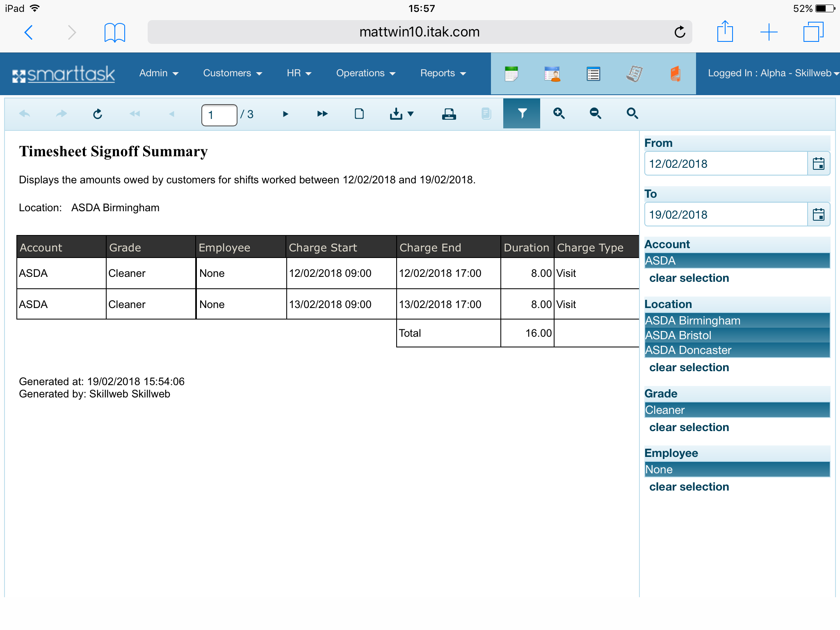Viewport: 840px width, 630px height.
Task: Click the print report icon
Action: pyautogui.click(x=449, y=114)
